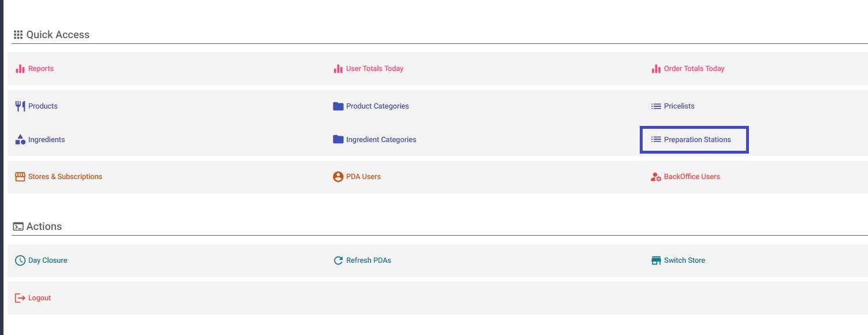Click the fork and knife Products icon
Viewport: 868px width, 335px height.
coord(20,106)
